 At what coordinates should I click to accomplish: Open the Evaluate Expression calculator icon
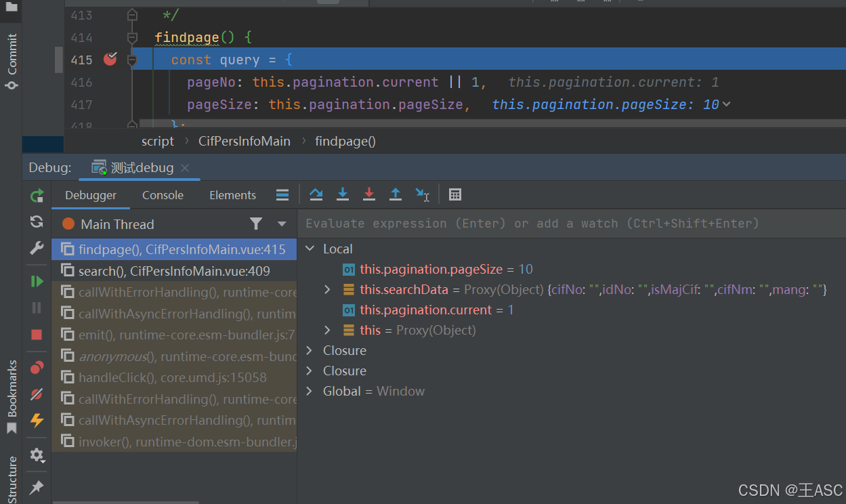point(455,194)
